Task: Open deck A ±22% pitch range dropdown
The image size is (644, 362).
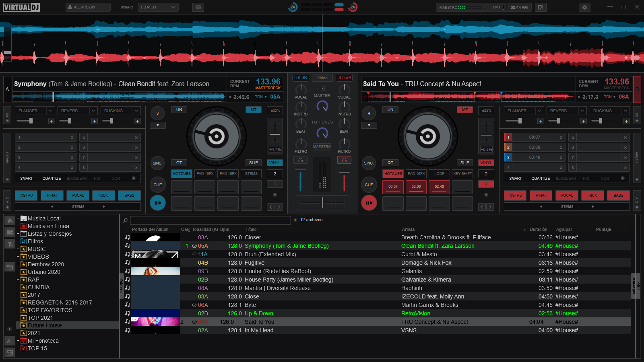Action: (275, 111)
